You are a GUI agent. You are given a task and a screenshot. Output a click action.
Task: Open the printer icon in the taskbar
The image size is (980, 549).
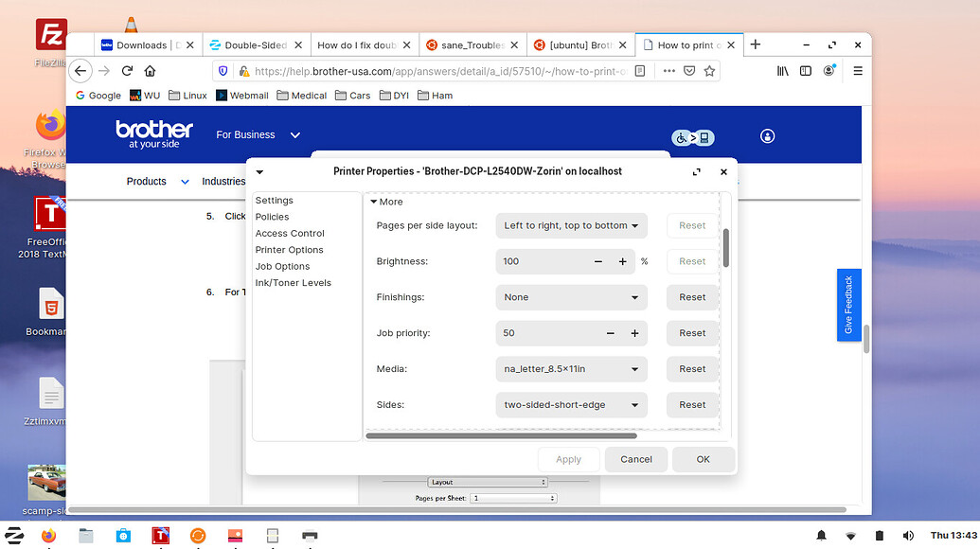[310, 536]
